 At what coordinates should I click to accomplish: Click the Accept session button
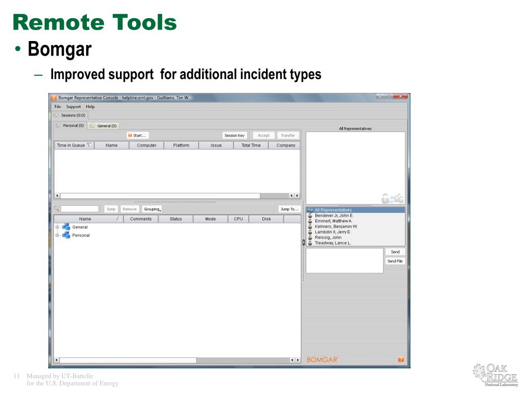(x=263, y=136)
